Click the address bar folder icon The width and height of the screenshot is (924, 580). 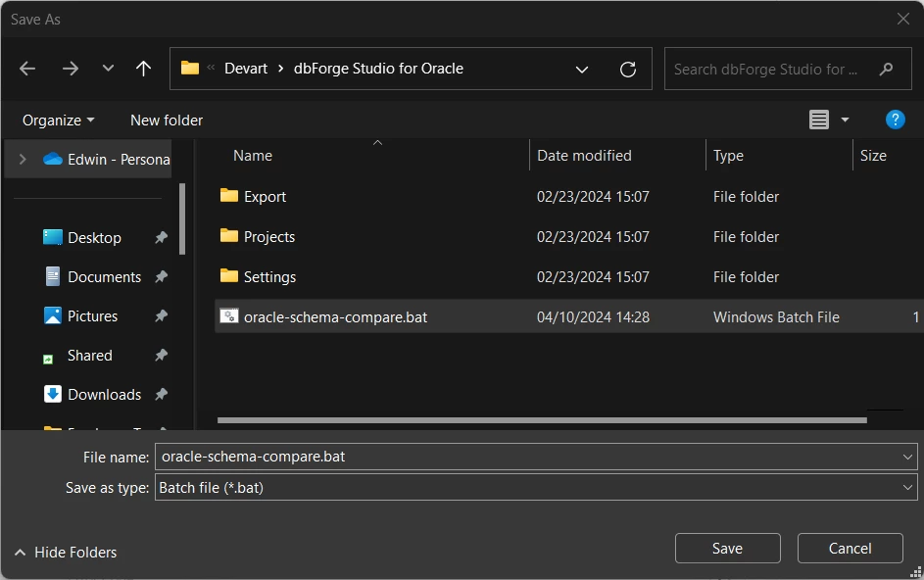click(190, 68)
